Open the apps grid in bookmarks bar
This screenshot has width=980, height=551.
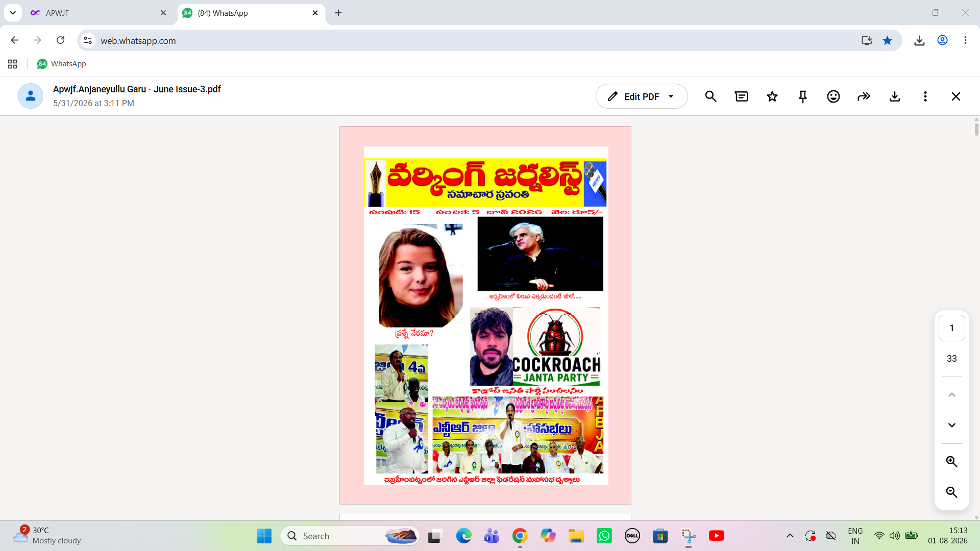click(x=13, y=64)
